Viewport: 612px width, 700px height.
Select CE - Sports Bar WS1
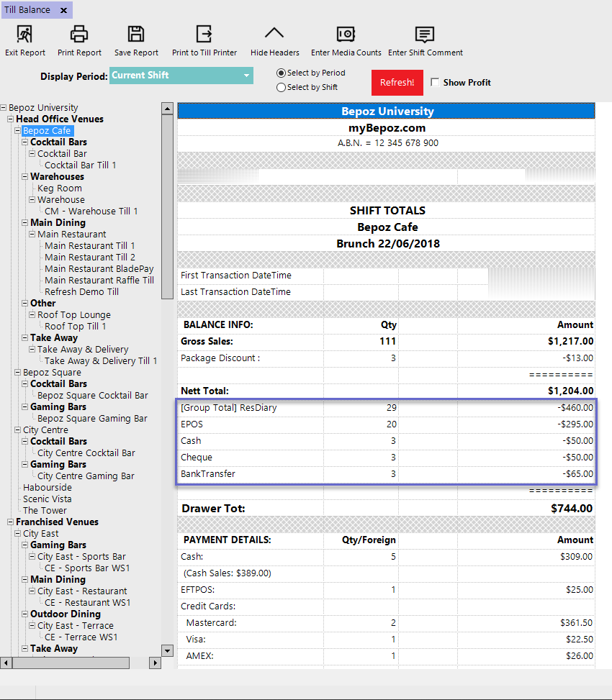tap(87, 568)
